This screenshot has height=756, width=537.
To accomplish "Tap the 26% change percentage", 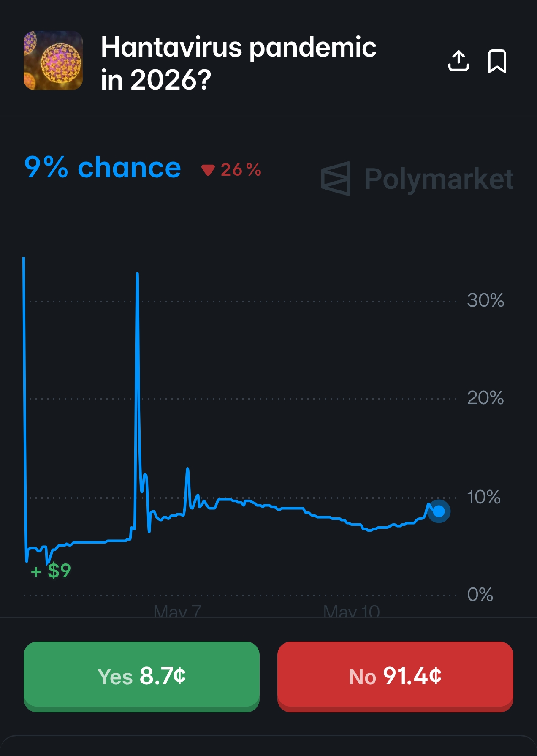I will [241, 170].
